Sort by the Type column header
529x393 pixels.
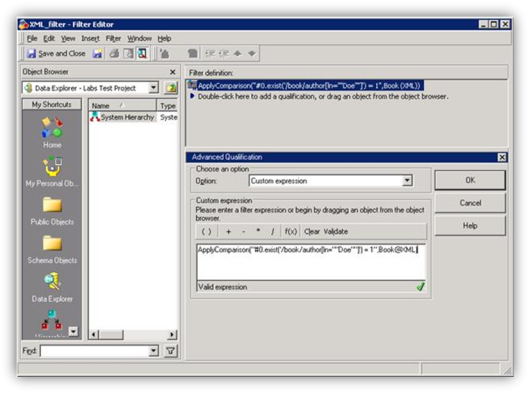coord(168,106)
